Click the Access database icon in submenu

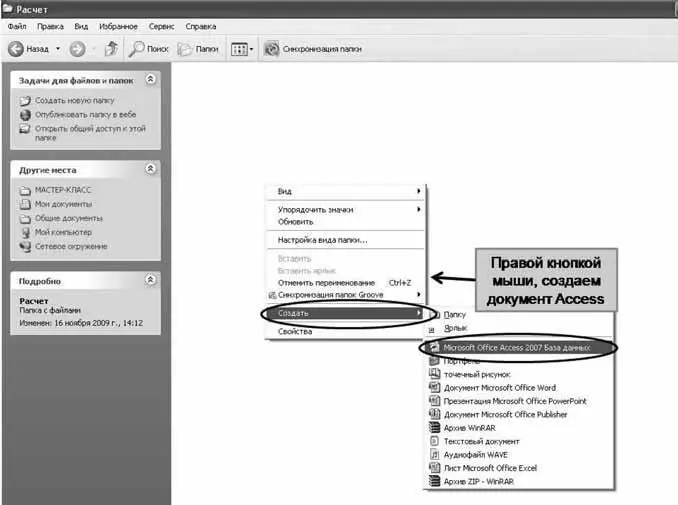pos(434,347)
